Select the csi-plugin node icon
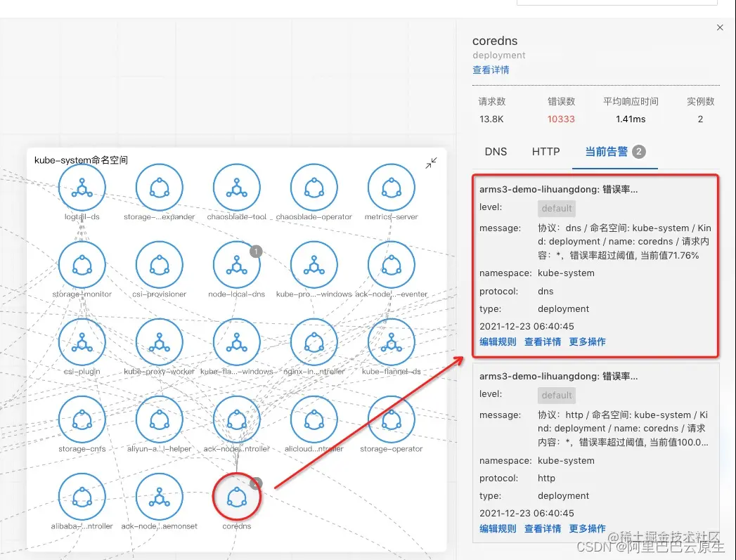The width and height of the screenshot is (736, 560). click(x=82, y=342)
